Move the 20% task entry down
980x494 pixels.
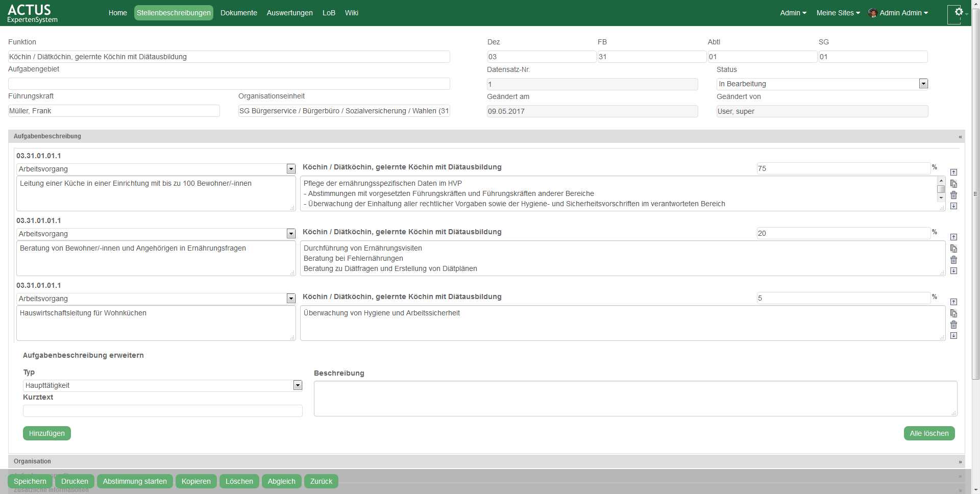click(x=953, y=271)
